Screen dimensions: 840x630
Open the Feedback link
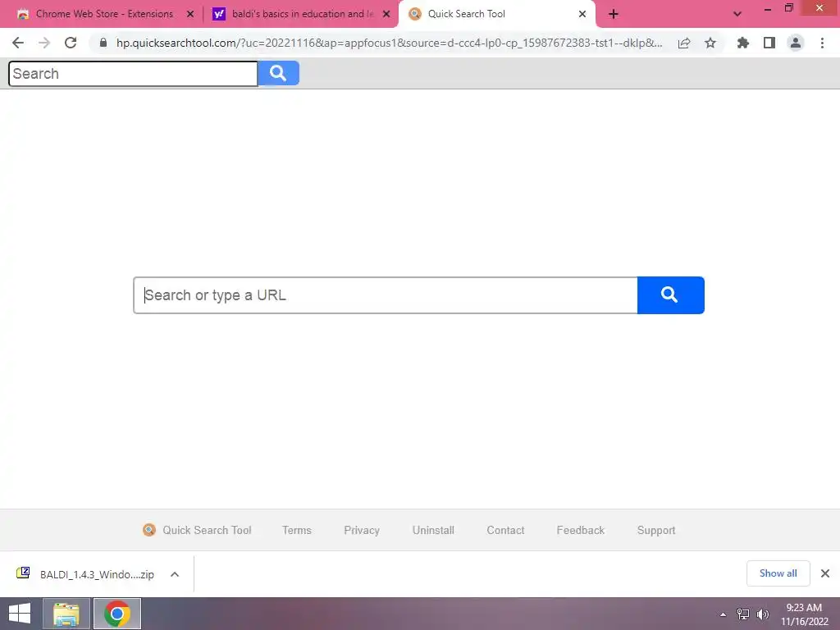point(580,530)
